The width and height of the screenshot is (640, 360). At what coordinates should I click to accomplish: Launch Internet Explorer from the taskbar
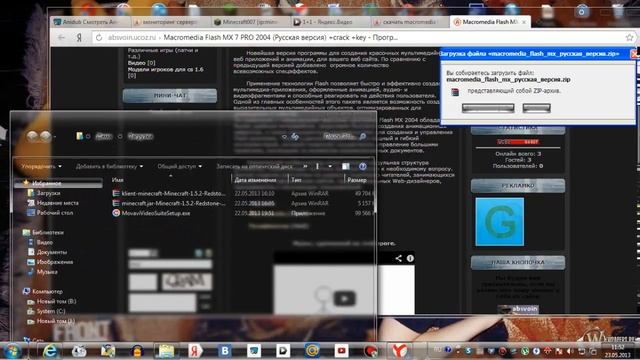point(50,351)
